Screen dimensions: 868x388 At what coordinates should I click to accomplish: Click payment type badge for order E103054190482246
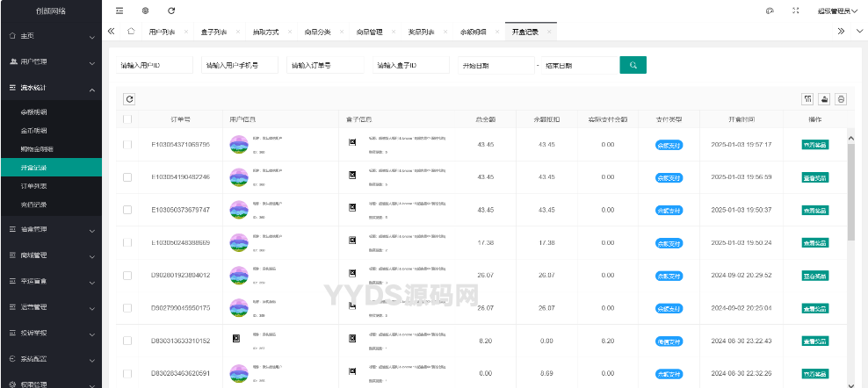click(669, 177)
